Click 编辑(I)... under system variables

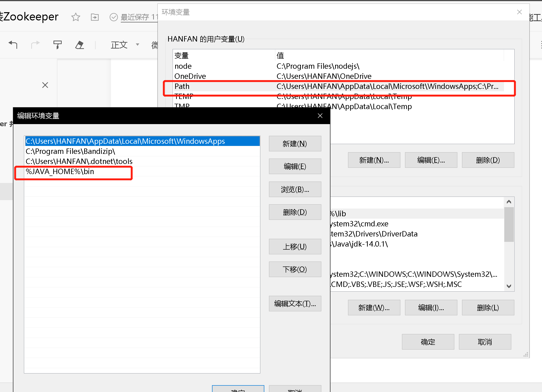point(431,308)
